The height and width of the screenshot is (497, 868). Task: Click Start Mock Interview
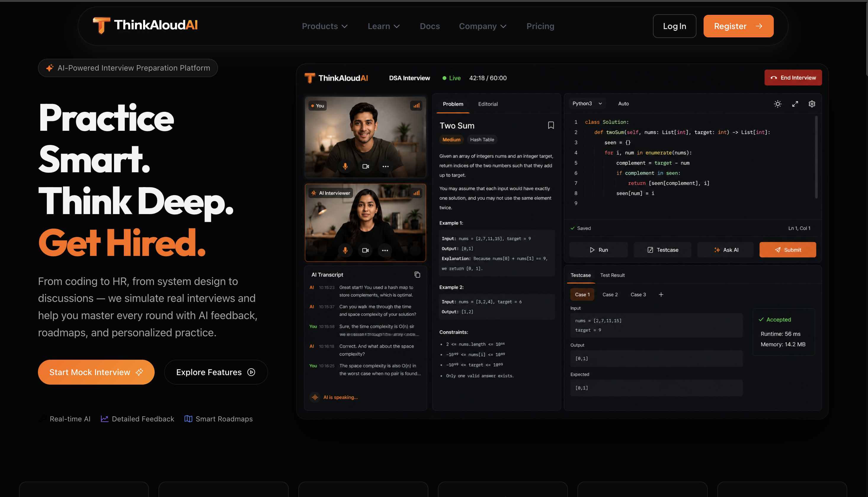click(96, 372)
